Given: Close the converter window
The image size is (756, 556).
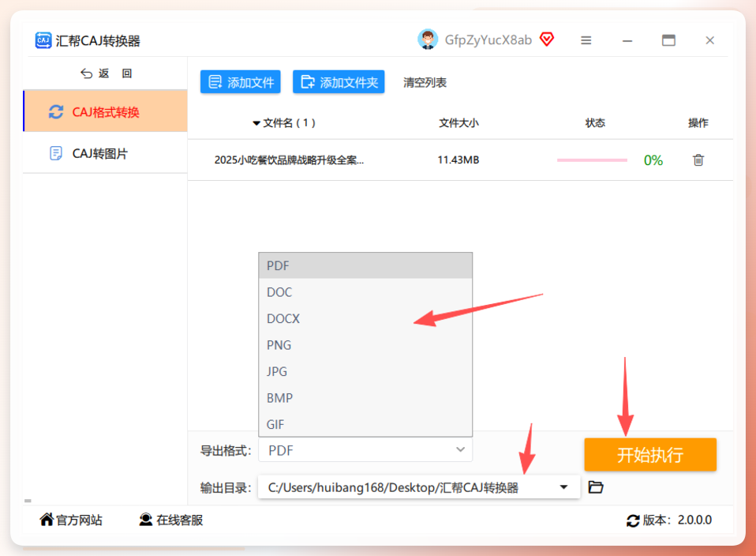Looking at the screenshot, I should point(709,40).
